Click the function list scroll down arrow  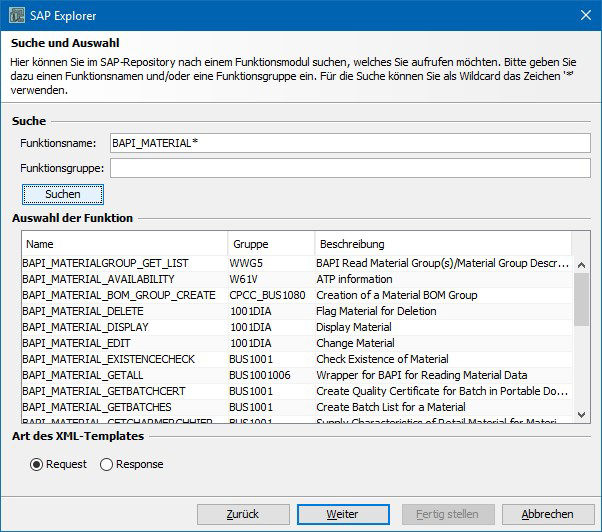click(581, 415)
